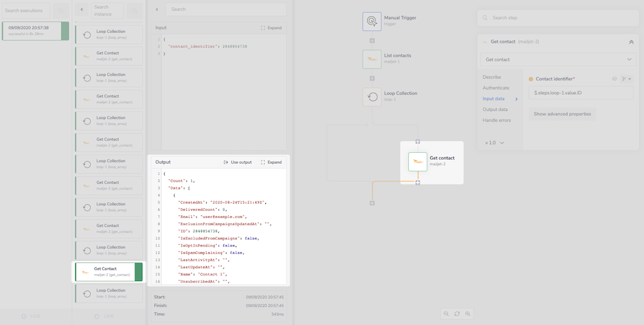Select the Get contact mailjet-2 node icon
The width and height of the screenshot is (644, 325).
pos(417,162)
